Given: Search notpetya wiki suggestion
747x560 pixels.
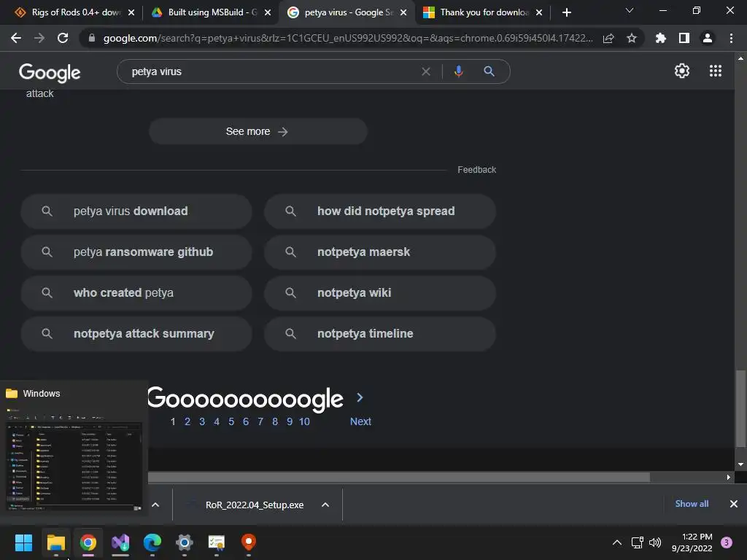Looking at the screenshot, I should point(380,293).
